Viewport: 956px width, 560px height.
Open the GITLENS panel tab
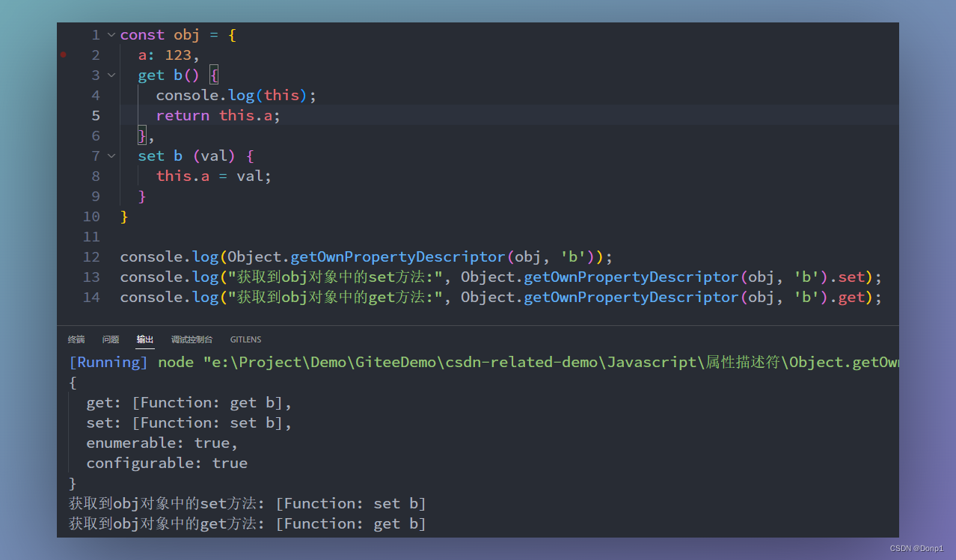pos(245,339)
